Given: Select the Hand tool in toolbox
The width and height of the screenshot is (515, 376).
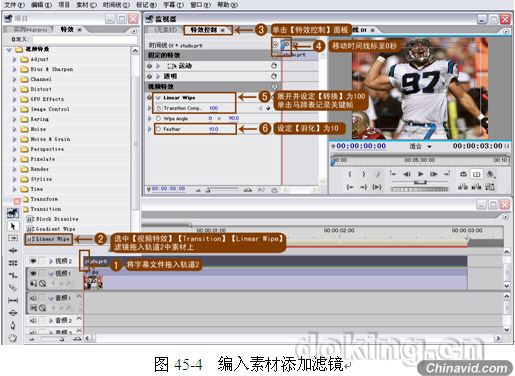Looking at the screenshot, I should (13, 338).
